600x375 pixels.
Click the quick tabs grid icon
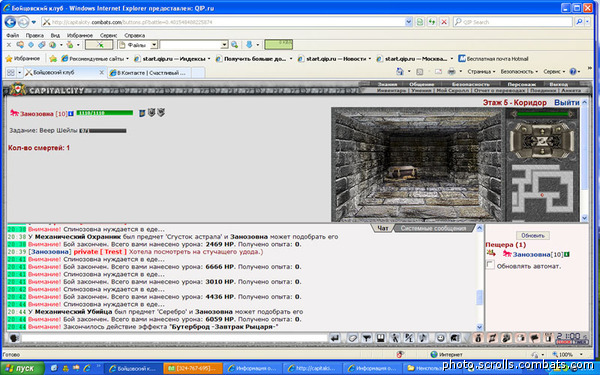click(11, 73)
